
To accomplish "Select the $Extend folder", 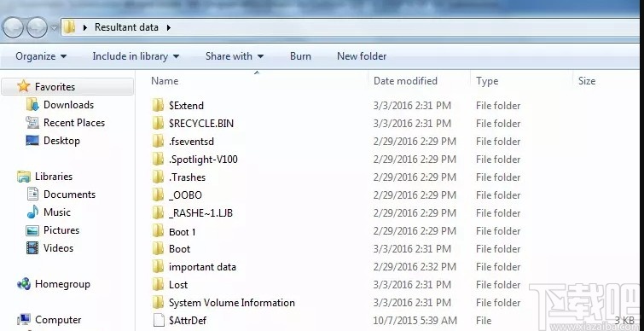I will [186, 106].
